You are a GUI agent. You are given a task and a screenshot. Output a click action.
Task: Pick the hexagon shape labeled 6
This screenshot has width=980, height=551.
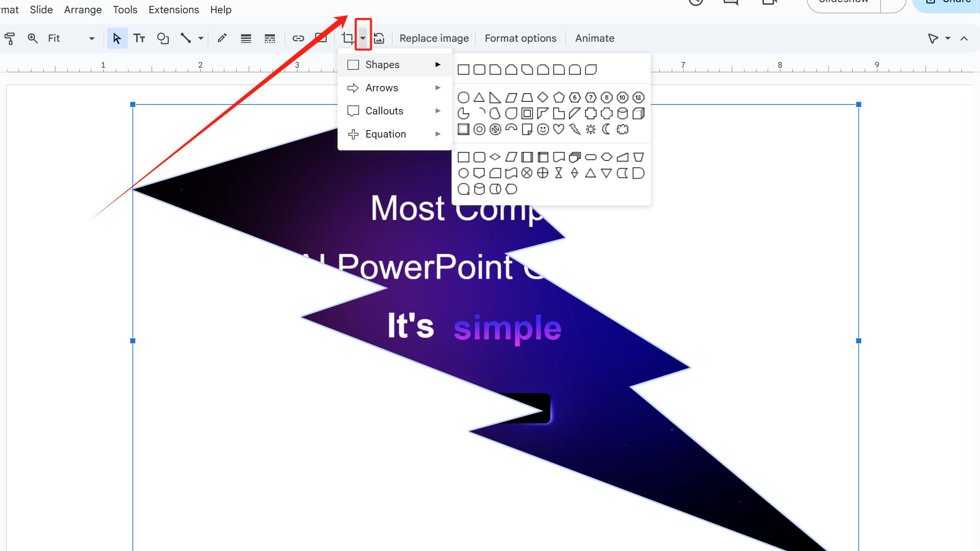575,97
